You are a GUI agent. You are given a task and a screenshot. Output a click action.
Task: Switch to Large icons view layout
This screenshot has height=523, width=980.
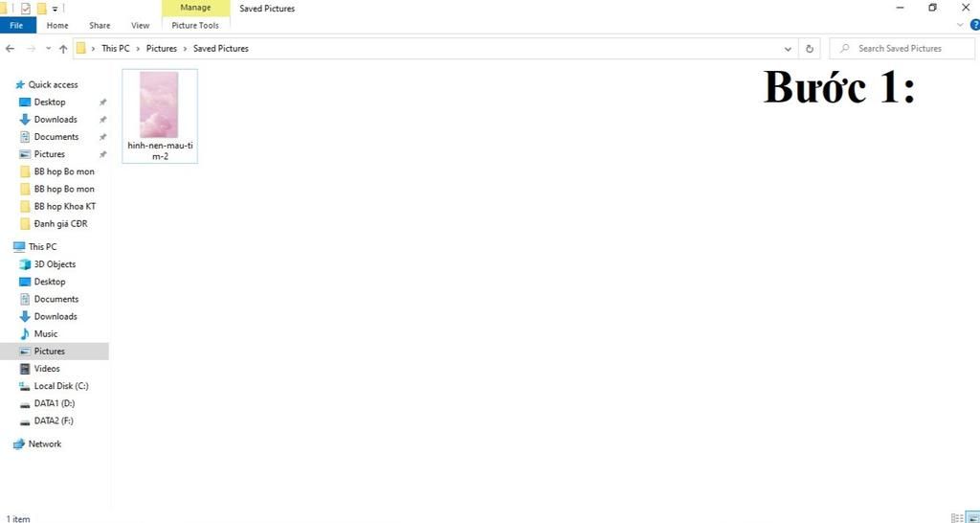(x=972, y=518)
